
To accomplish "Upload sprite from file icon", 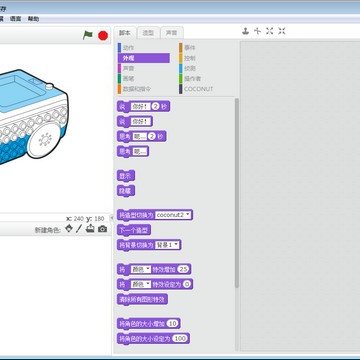I will click(90, 229).
